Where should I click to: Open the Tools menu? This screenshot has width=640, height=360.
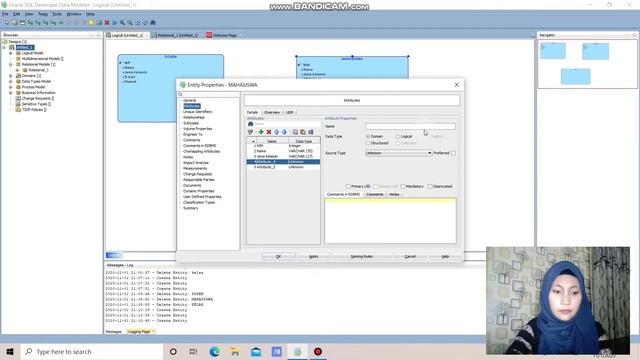click(57, 14)
